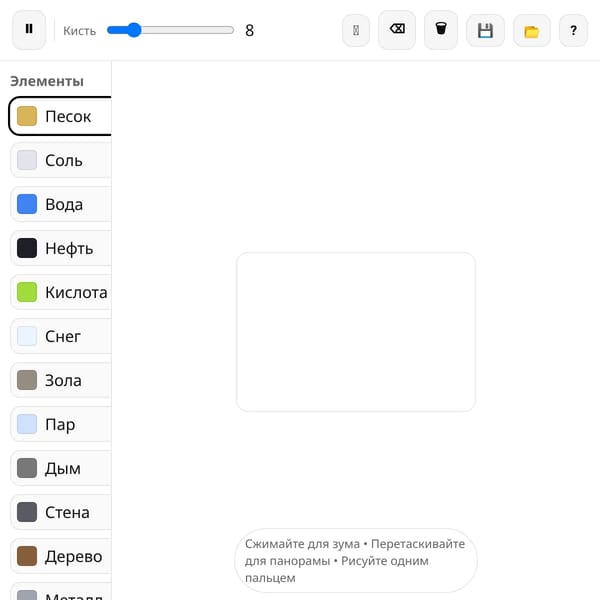Pick the partially visible Металл element

click(x=61, y=592)
